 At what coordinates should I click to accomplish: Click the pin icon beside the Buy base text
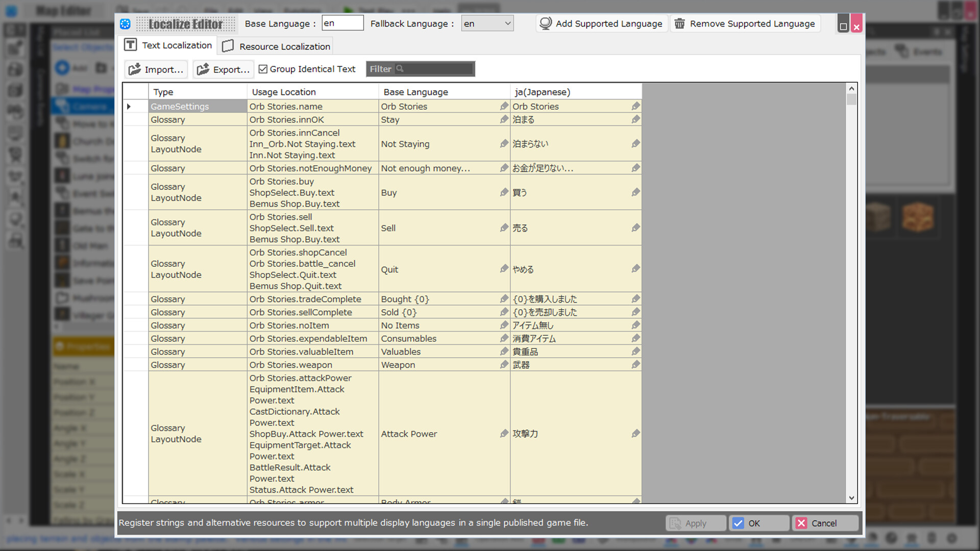point(503,192)
